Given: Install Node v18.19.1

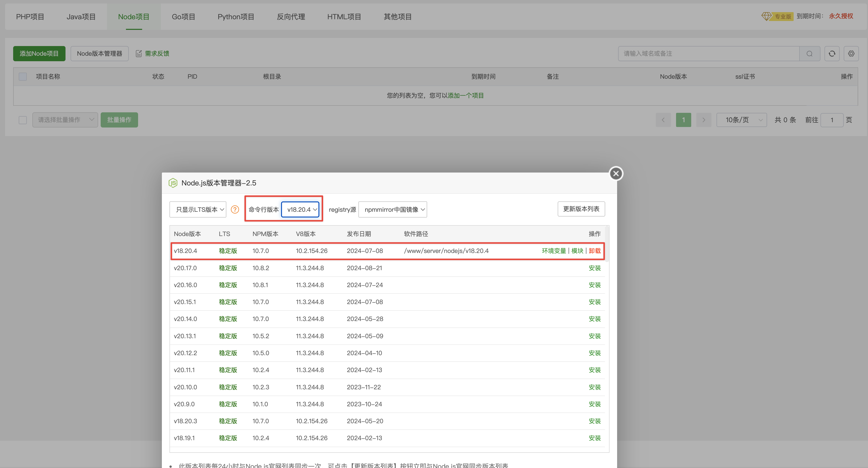Looking at the screenshot, I should [595, 438].
